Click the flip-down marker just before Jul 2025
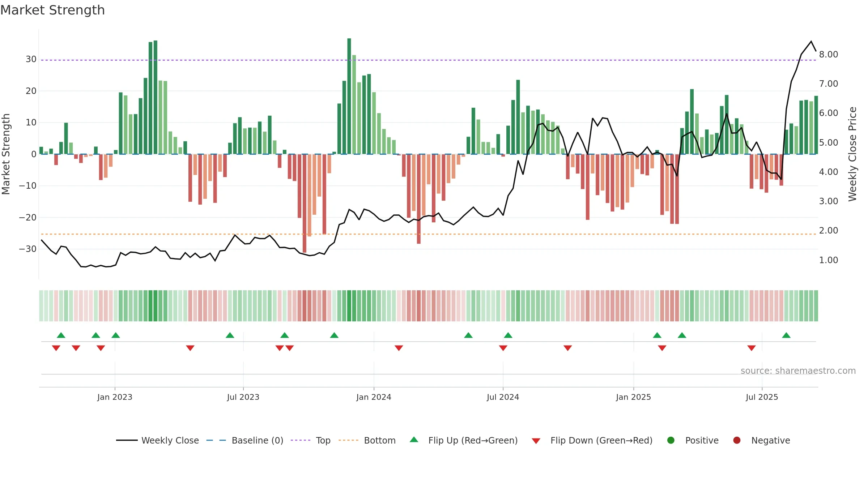Viewport: 868px width, 488px height. (x=752, y=348)
